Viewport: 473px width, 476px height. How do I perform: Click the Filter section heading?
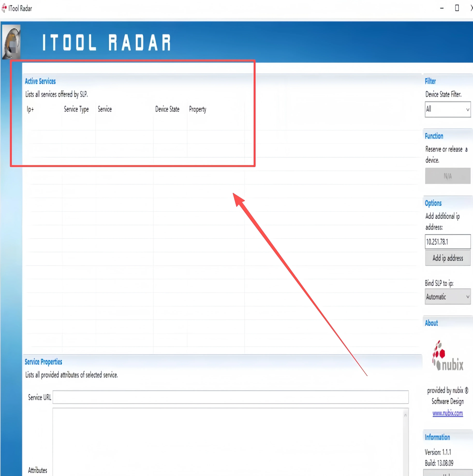[430, 81]
